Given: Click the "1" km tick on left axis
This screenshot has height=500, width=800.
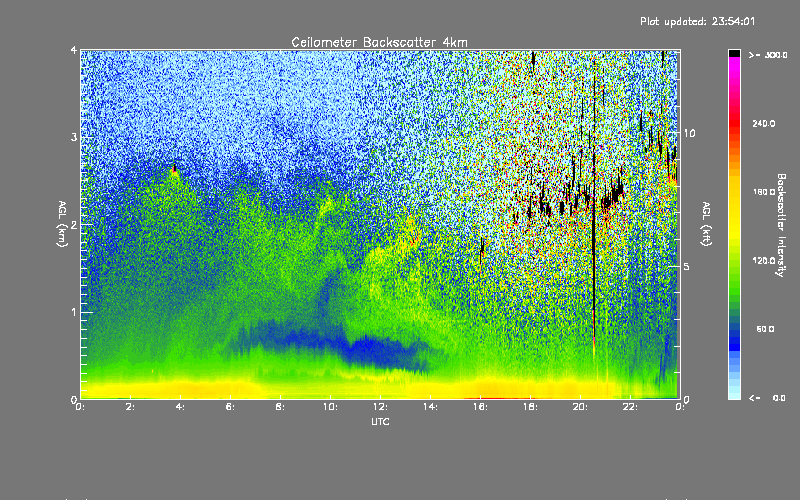Looking at the screenshot, I should click(74, 312).
